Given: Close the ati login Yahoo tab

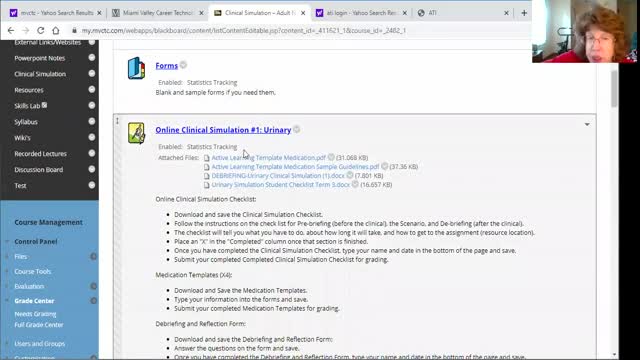Looking at the screenshot, I should click(x=404, y=13).
